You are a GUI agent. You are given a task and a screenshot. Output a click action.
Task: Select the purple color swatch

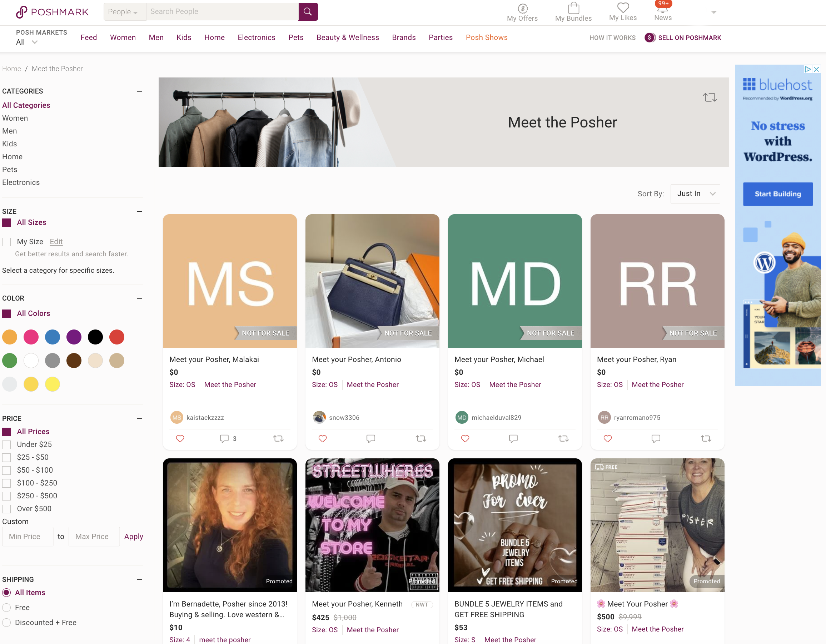click(74, 337)
